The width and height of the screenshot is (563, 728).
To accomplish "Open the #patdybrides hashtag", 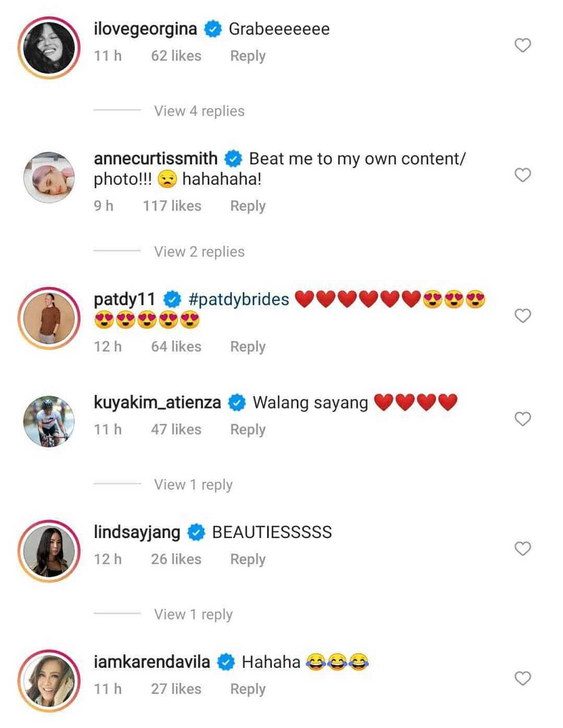I will pos(239,299).
